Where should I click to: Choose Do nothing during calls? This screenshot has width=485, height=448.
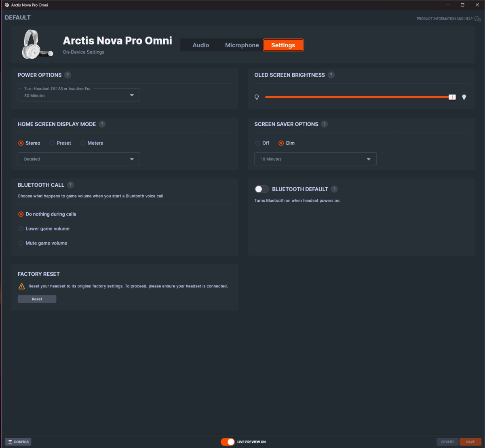47,214
